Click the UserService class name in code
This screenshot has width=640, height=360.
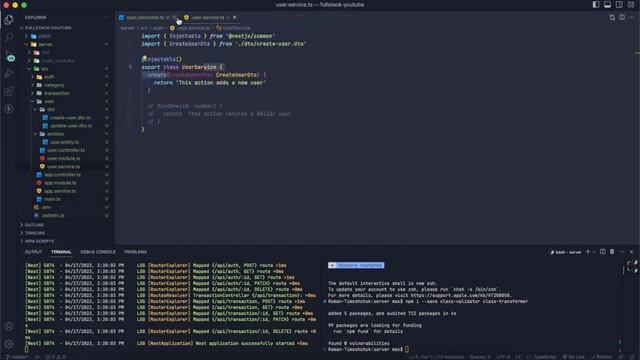coord(199,67)
